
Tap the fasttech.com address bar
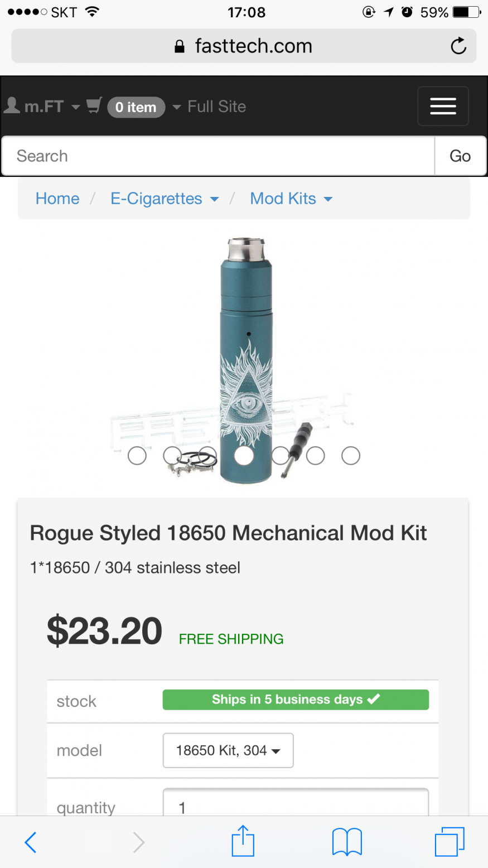point(244,46)
